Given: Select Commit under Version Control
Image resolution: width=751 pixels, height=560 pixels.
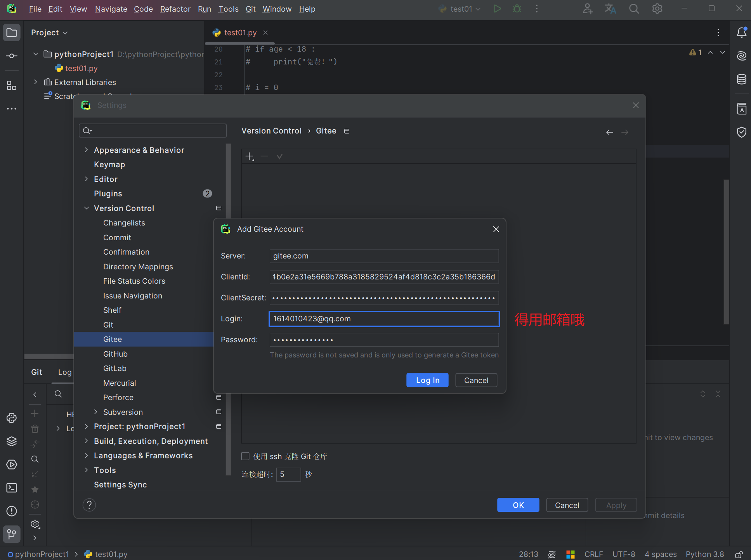Looking at the screenshot, I should point(117,238).
